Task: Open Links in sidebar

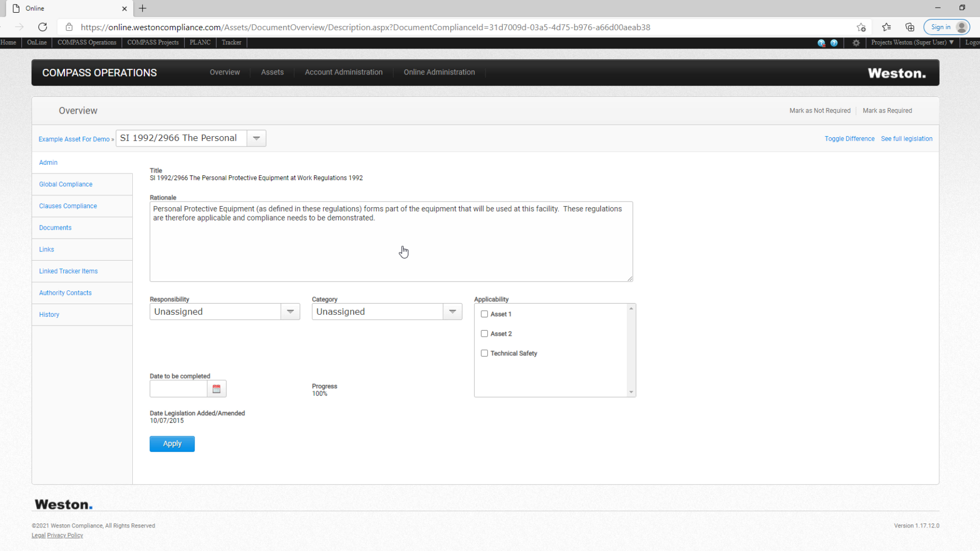Action: pos(46,249)
